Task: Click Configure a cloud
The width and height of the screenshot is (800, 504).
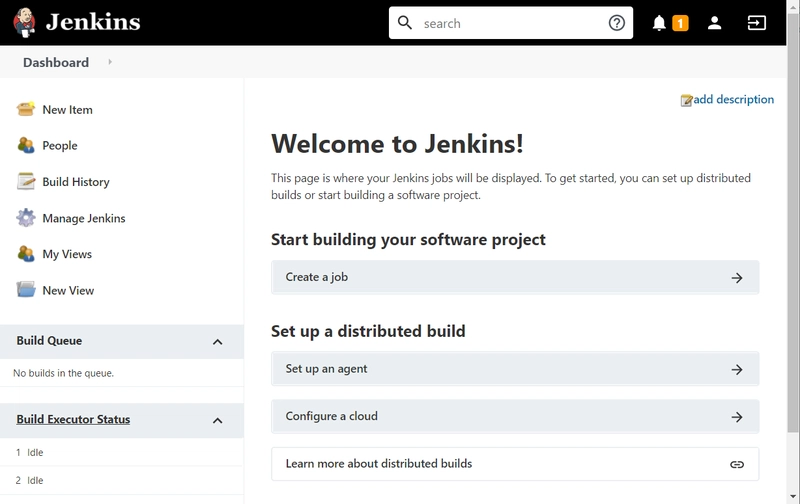Action: point(514,416)
